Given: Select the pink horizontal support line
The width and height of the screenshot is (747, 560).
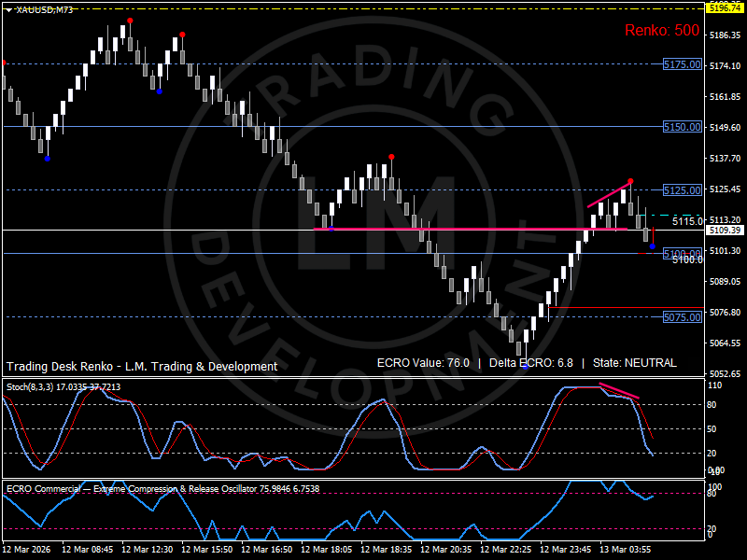Looking at the screenshot, I should tap(471, 229).
